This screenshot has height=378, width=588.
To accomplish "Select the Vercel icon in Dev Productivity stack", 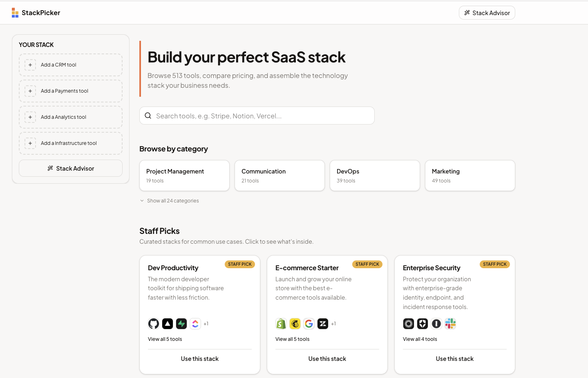I will (x=168, y=323).
